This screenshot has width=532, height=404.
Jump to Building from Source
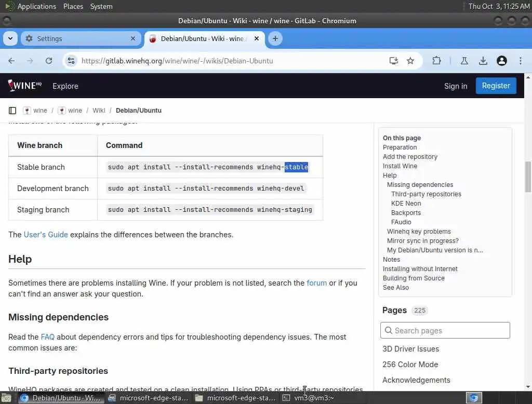point(414,278)
